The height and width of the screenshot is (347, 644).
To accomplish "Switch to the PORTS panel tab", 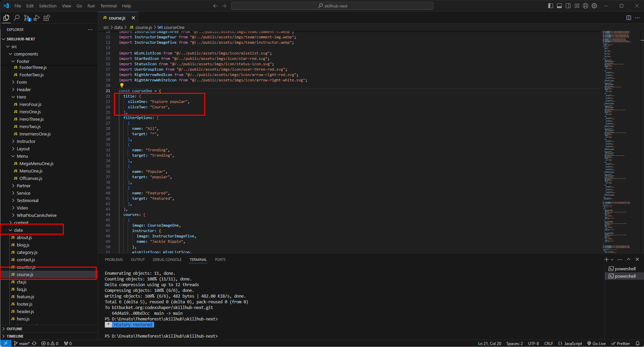I will (x=220, y=260).
